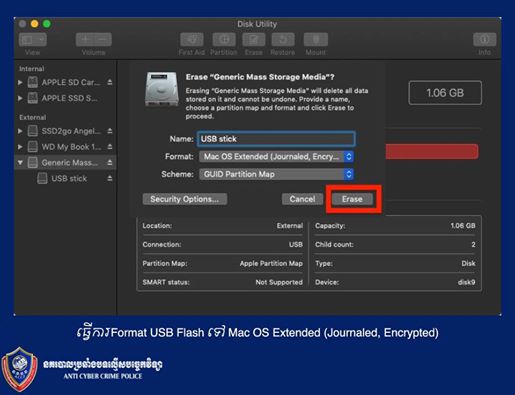Click the APPLE SSD disk icon
The image size is (515, 395).
[x=33, y=98]
